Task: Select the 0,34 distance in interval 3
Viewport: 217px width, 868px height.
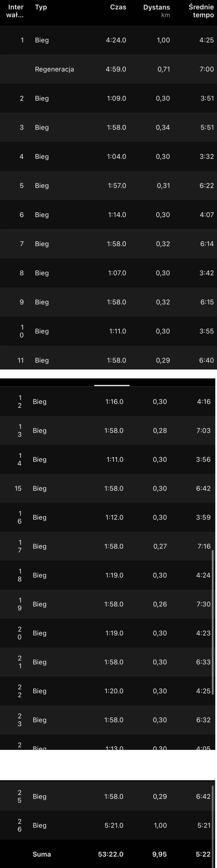Action: coord(163,127)
